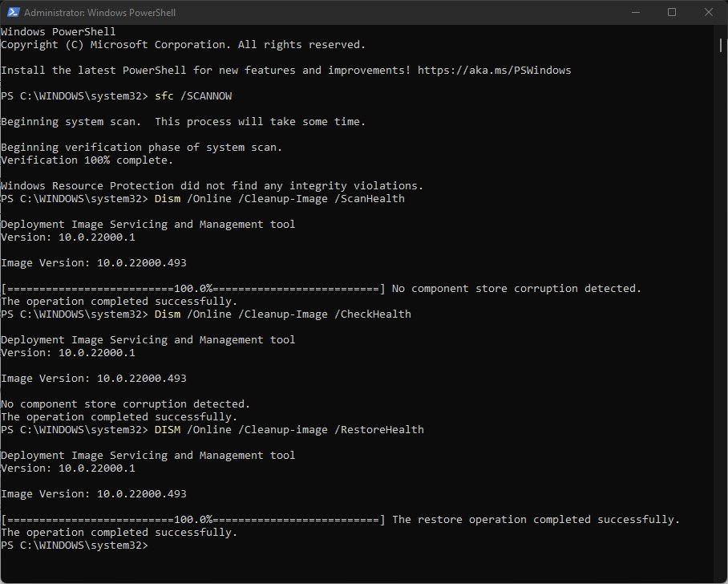Click 'Copyright (C) Microsoft Corporation' line
728x584 pixels.
tap(183, 45)
